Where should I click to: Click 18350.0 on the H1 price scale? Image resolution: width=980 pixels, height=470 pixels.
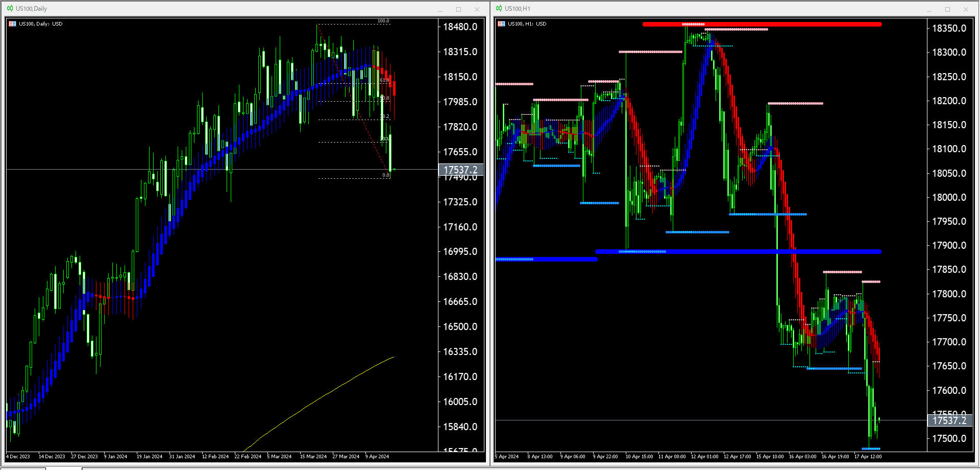point(949,29)
